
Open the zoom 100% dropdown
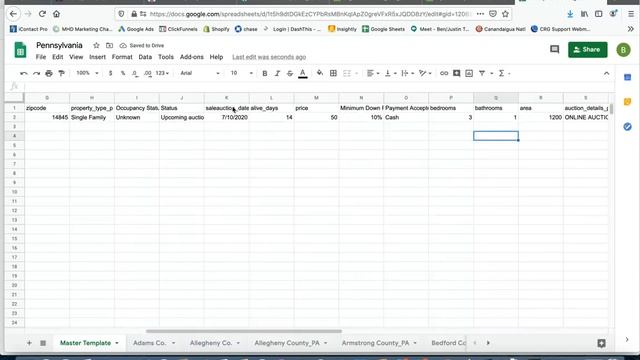click(x=87, y=73)
